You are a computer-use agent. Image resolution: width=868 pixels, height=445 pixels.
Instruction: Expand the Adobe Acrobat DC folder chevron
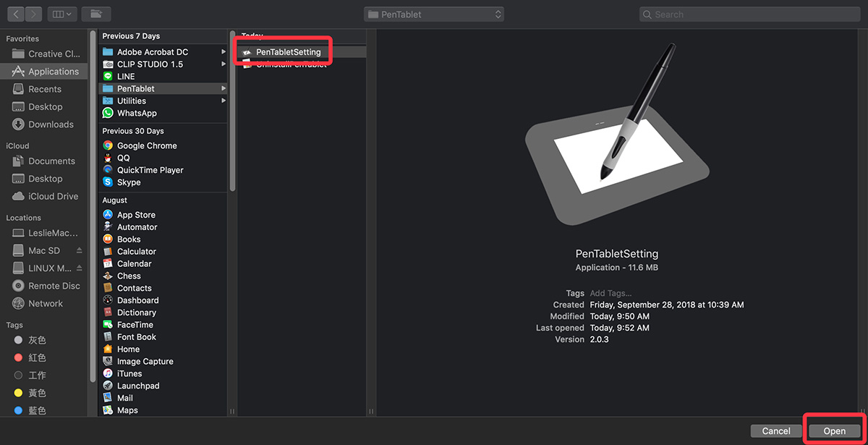(x=223, y=52)
